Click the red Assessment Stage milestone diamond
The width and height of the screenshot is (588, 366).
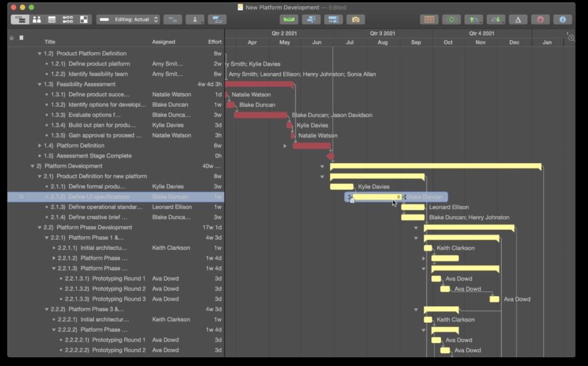coord(330,156)
